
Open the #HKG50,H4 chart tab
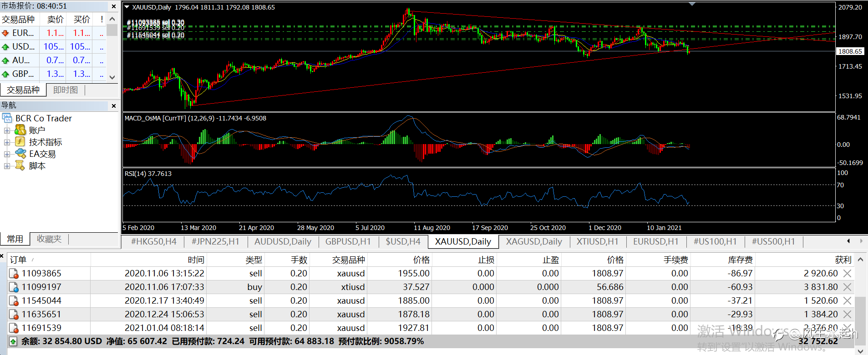pyautogui.click(x=153, y=241)
